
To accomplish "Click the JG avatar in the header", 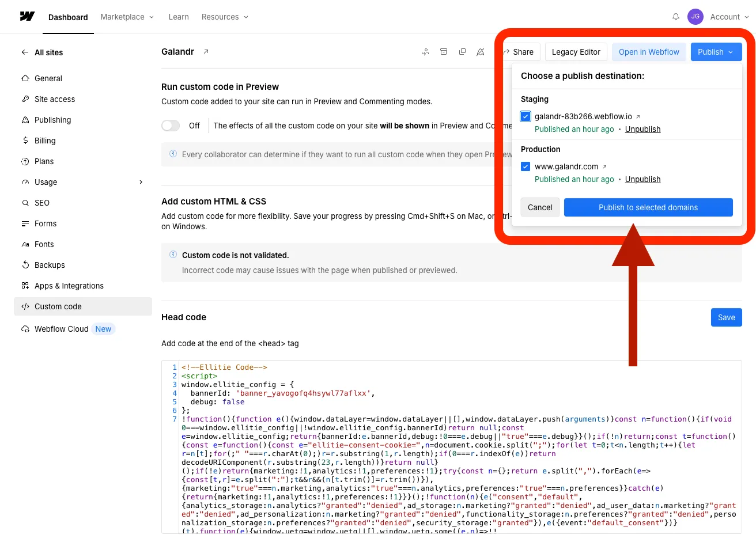I will tap(695, 17).
